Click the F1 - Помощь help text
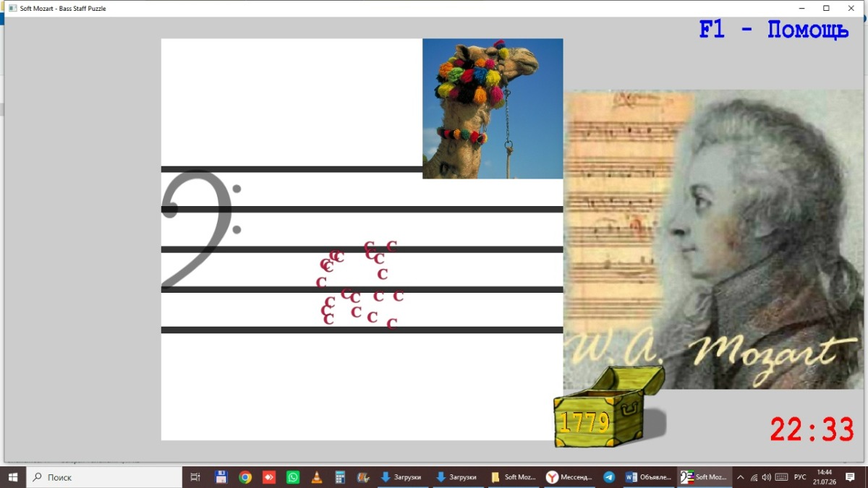The image size is (868, 488). pos(773,30)
